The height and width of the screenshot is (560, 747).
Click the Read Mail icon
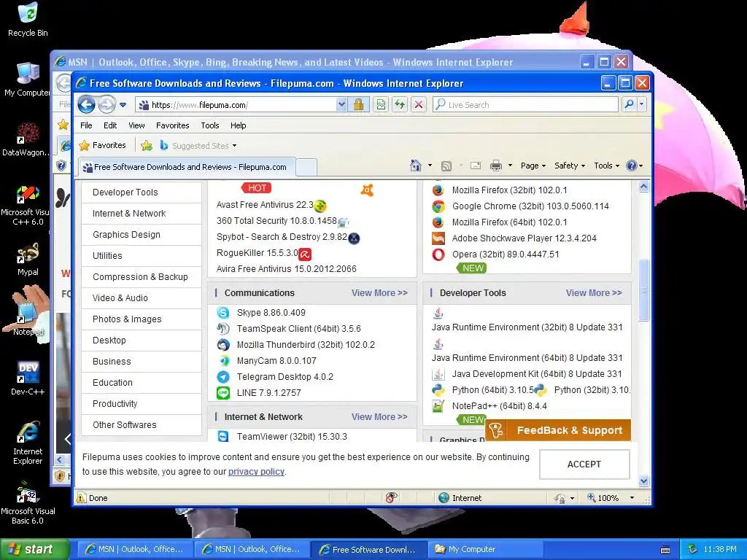(x=475, y=166)
